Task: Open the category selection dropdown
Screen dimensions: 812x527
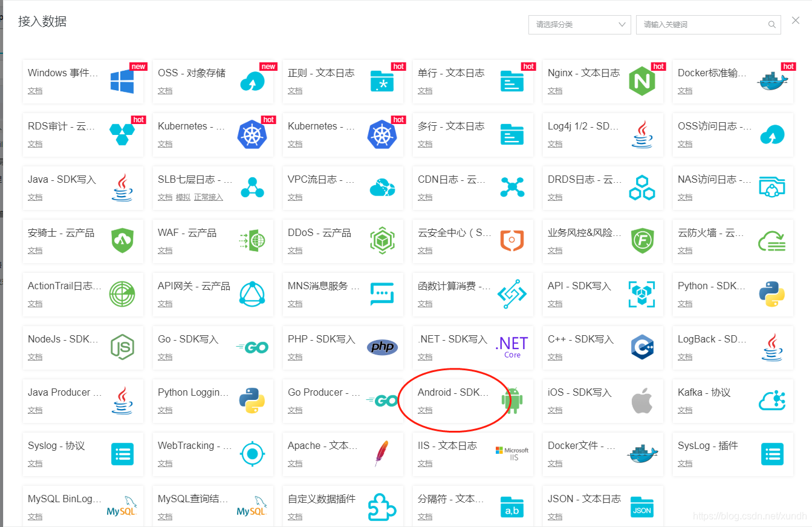Action: point(580,24)
